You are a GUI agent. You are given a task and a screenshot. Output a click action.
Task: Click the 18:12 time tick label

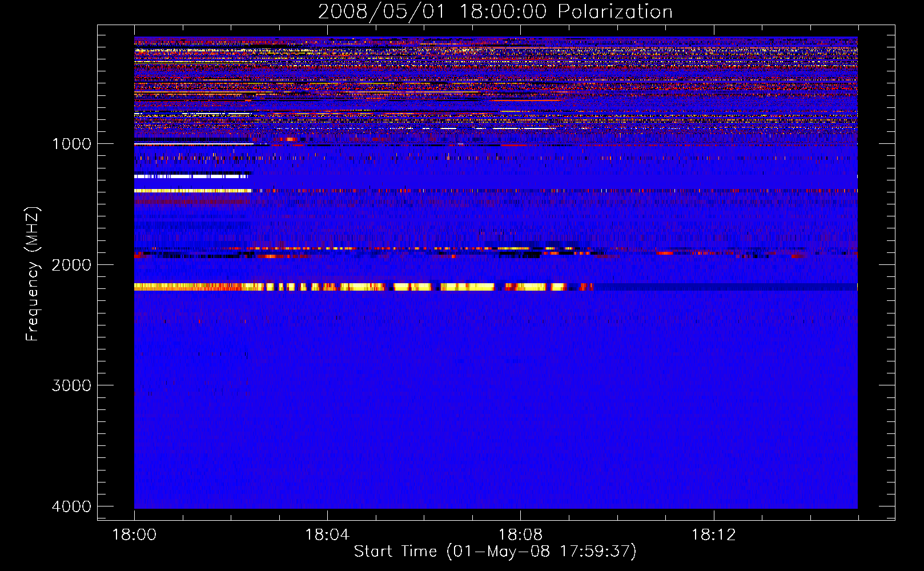point(713,535)
